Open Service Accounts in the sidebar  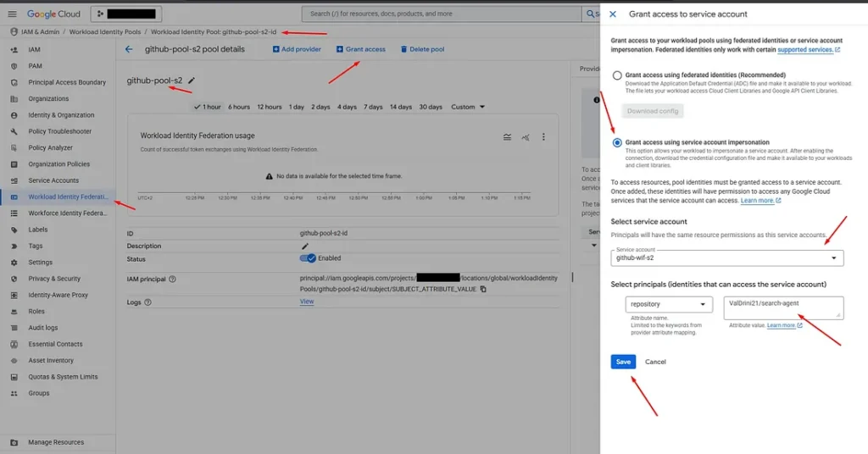53,180
